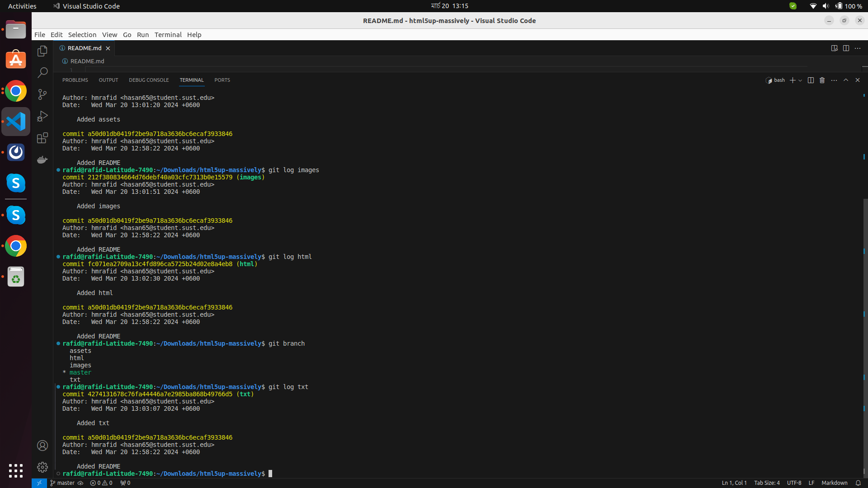Open the Accounts icon in activity bar
The height and width of the screenshot is (488, 868).
click(42, 446)
